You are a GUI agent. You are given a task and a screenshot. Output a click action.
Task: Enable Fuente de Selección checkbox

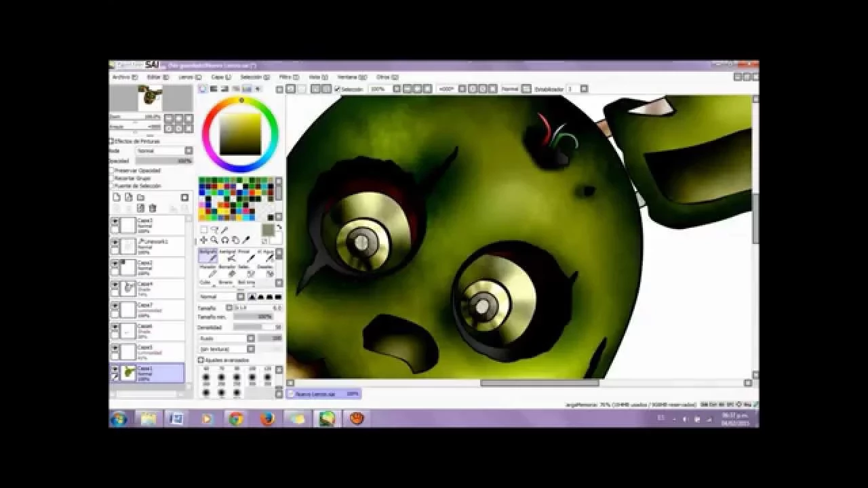click(112, 185)
